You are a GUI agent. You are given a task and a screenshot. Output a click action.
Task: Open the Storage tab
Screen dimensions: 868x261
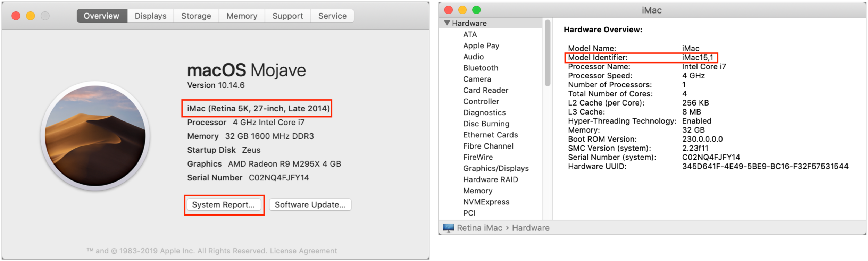196,16
